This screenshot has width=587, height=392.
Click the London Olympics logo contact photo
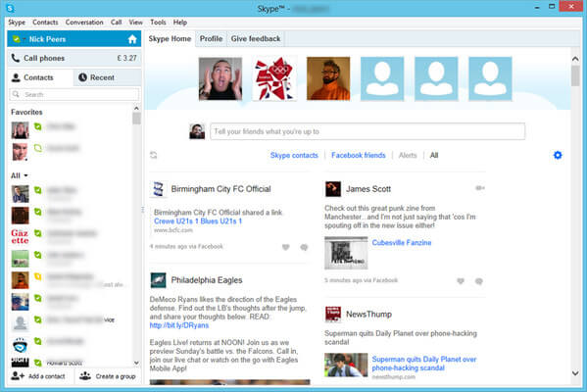pyautogui.click(x=274, y=78)
